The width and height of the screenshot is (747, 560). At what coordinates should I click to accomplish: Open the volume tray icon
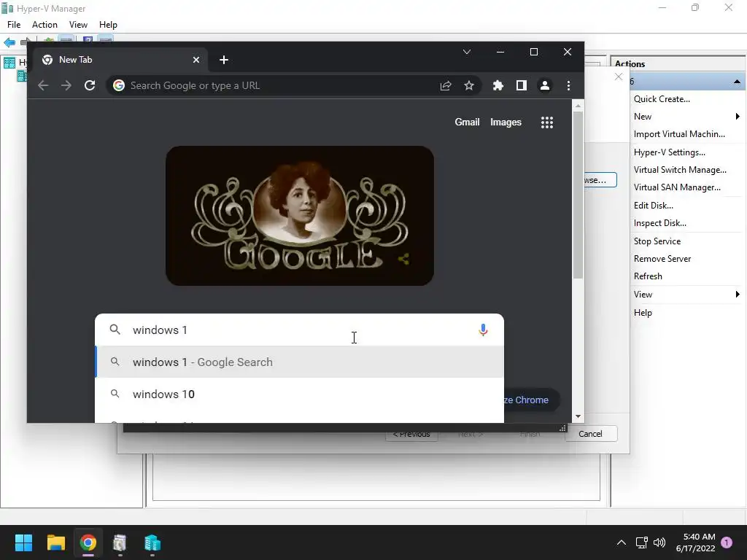coord(659,542)
